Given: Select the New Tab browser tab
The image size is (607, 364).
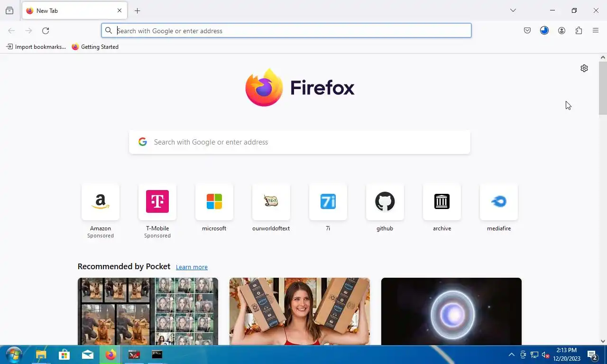Looking at the screenshot, I should pyautogui.click(x=74, y=10).
